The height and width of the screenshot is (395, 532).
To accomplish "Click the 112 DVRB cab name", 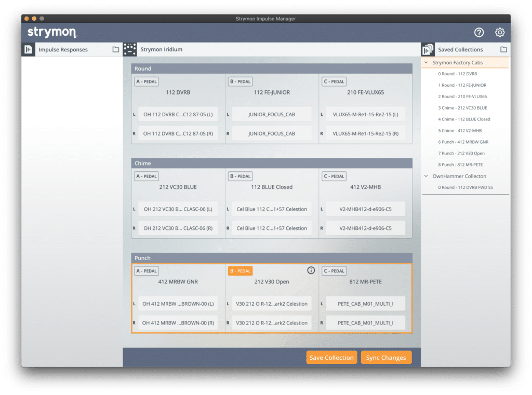I will (x=178, y=92).
